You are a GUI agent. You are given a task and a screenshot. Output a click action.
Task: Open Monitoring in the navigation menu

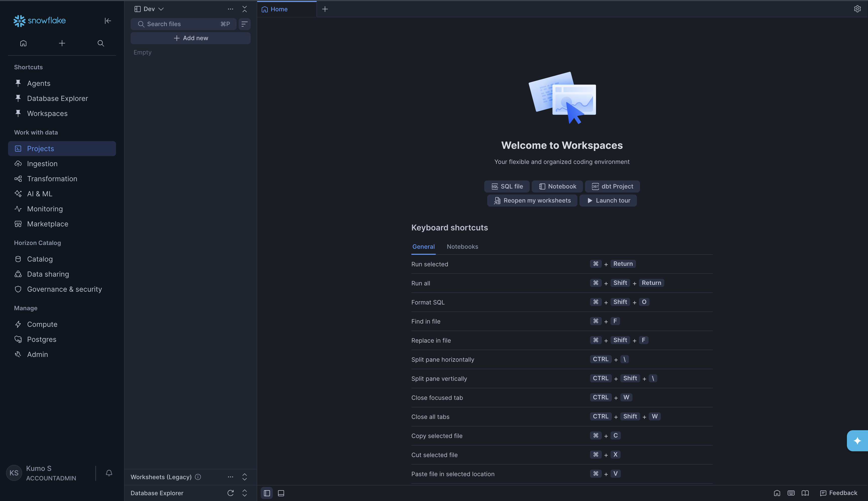tap(45, 209)
